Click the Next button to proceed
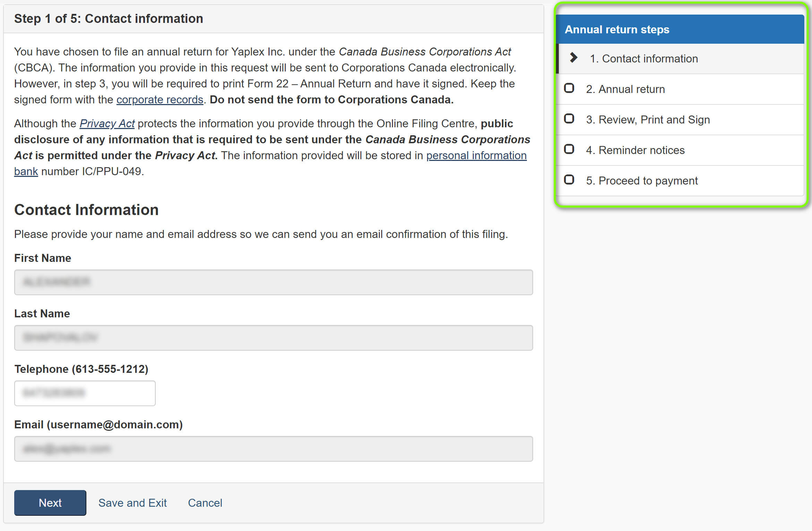The width and height of the screenshot is (812, 531). point(50,503)
